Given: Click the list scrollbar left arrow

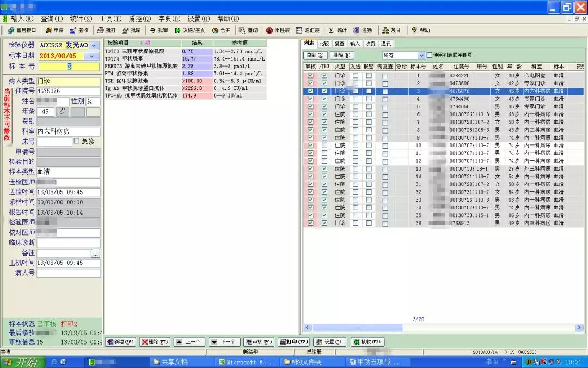Looking at the screenshot, I should pos(308,328).
